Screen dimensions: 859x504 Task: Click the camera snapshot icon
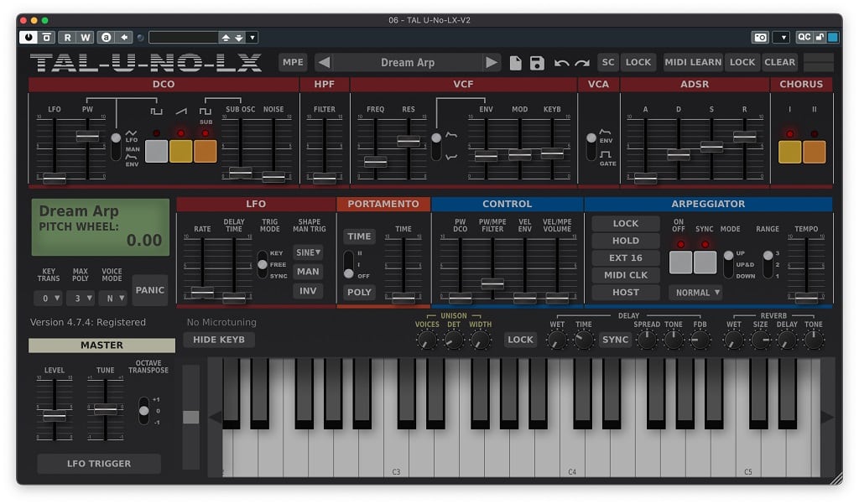pos(760,37)
